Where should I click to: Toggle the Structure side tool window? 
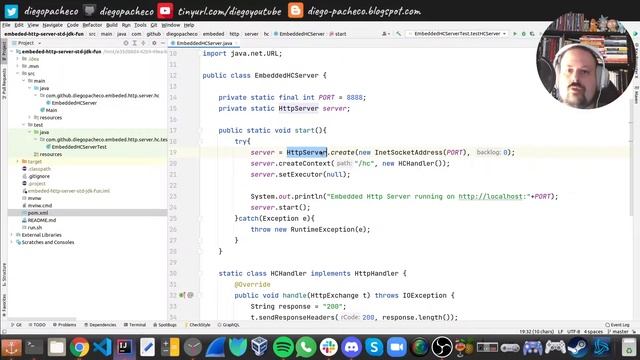(4, 274)
